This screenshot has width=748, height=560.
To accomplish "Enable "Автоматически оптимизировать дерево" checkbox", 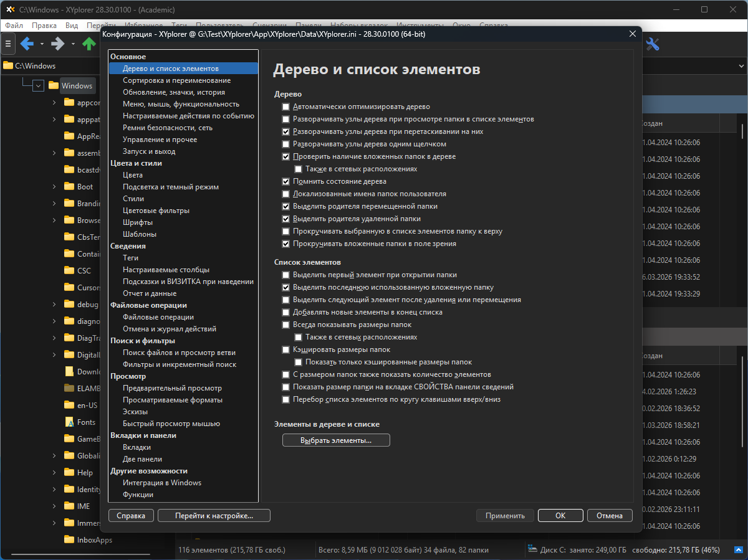I will click(x=285, y=107).
